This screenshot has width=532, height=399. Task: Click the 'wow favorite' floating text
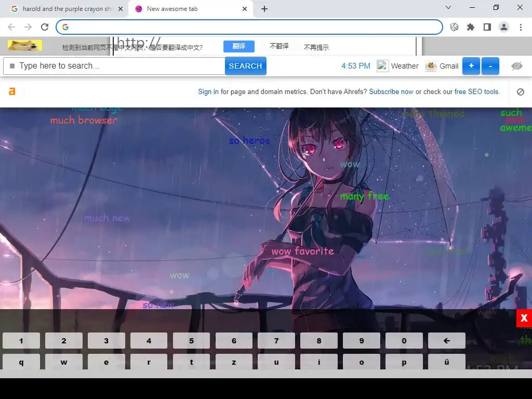click(303, 251)
